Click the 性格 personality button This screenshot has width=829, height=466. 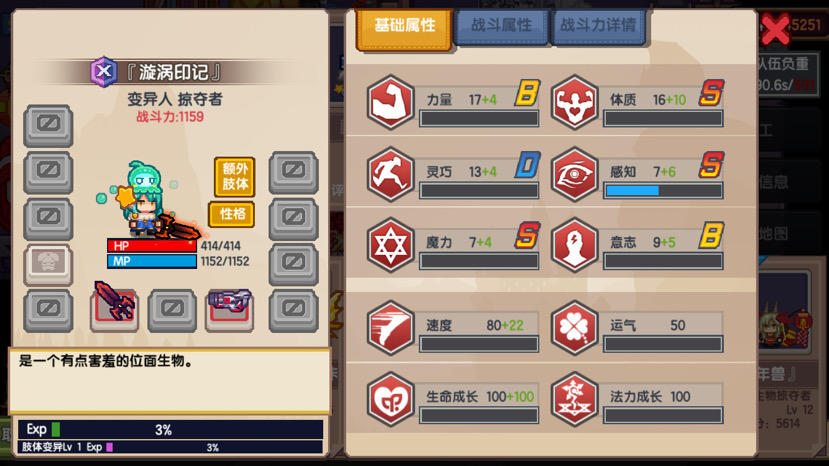tap(232, 214)
